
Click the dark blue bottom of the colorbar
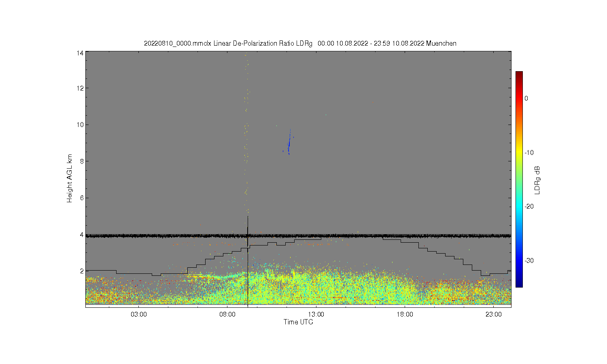click(x=519, y=284)
